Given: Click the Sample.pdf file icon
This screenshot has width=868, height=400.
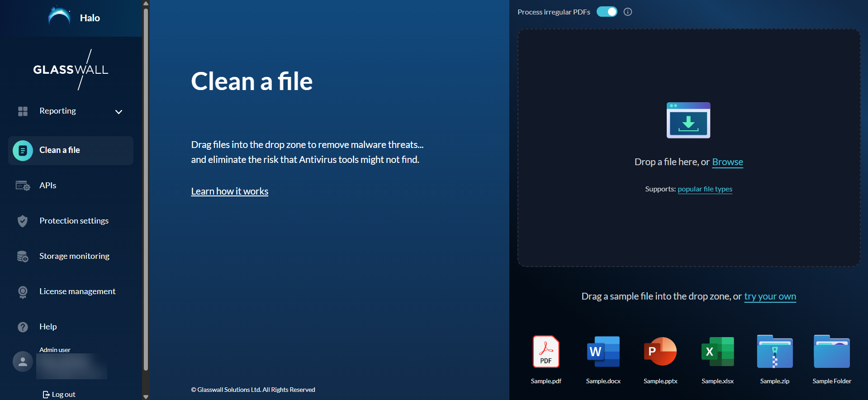Looking at the screenshot, I should 546,352.
